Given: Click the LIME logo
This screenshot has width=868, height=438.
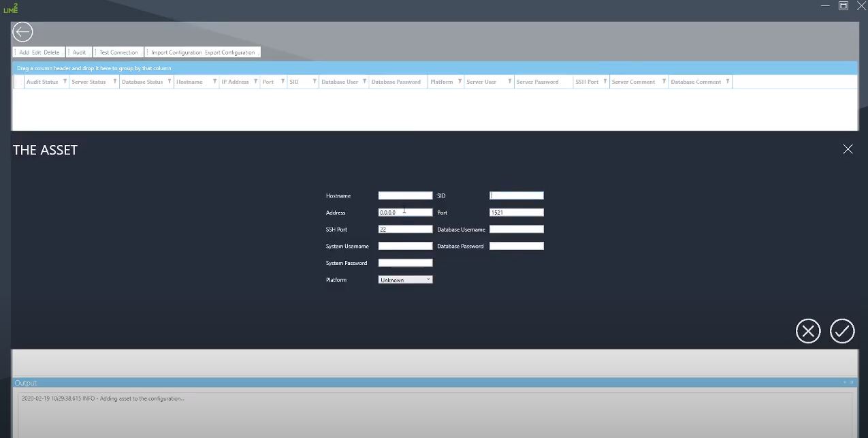Looking at the screenshot, I should (10, 9).
